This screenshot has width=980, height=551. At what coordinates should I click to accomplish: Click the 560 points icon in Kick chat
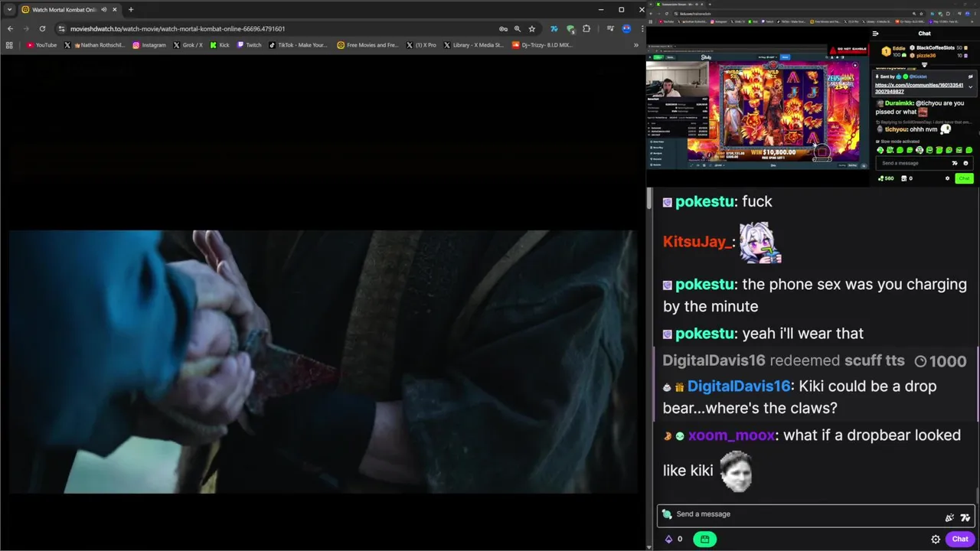click(x=886, y=178)
